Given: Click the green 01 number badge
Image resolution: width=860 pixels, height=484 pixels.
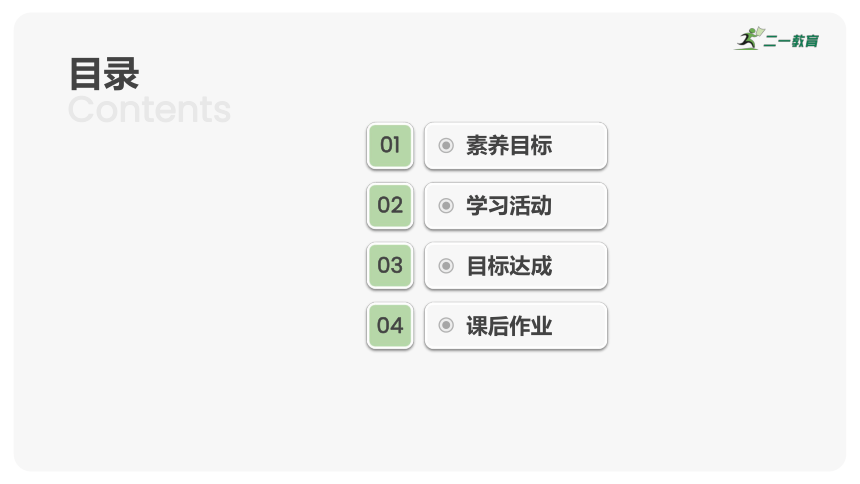Looking at the screenshot, I should (x=390, y=145).
